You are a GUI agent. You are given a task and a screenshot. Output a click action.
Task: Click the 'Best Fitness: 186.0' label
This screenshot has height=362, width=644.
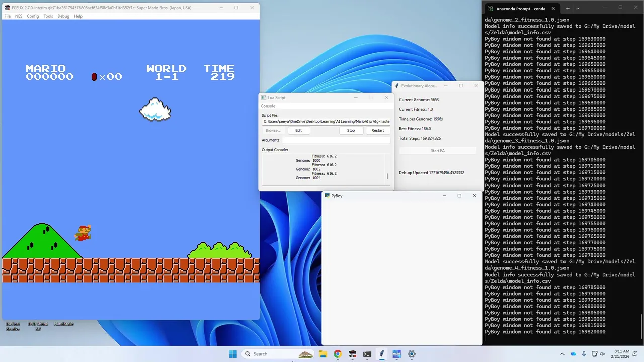click(x=415, y=129)
